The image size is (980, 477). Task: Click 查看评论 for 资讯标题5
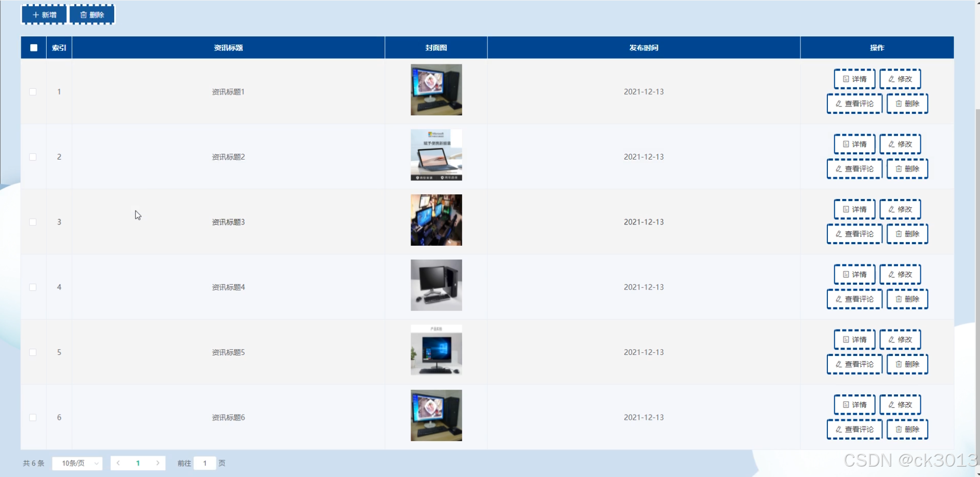(x=854, y=364)
